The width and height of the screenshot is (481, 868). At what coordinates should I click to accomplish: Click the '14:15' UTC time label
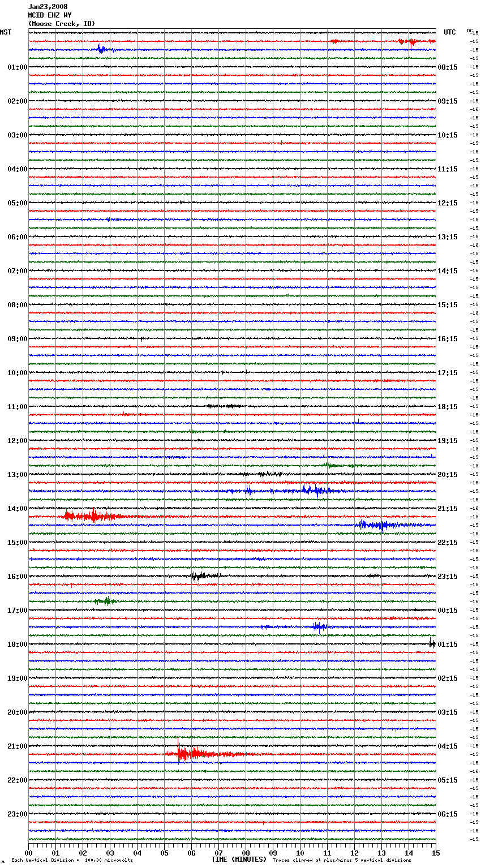(448, 271)
